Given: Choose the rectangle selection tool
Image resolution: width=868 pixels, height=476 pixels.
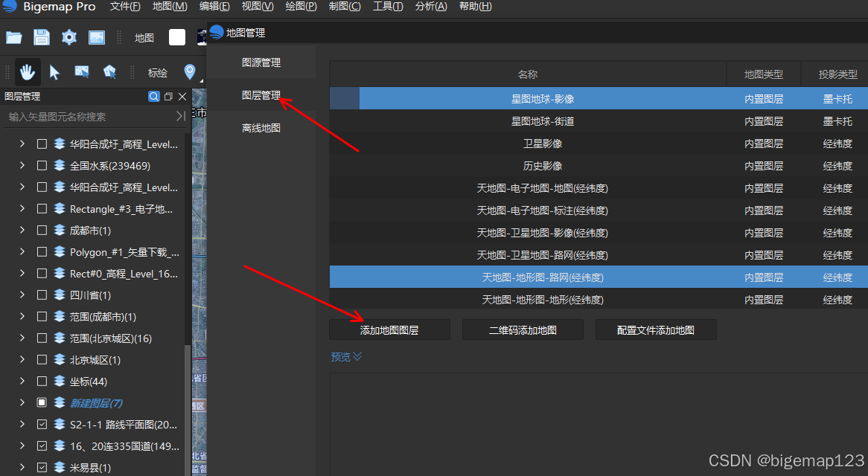Looking at the screenshot, I should [82, 72].
